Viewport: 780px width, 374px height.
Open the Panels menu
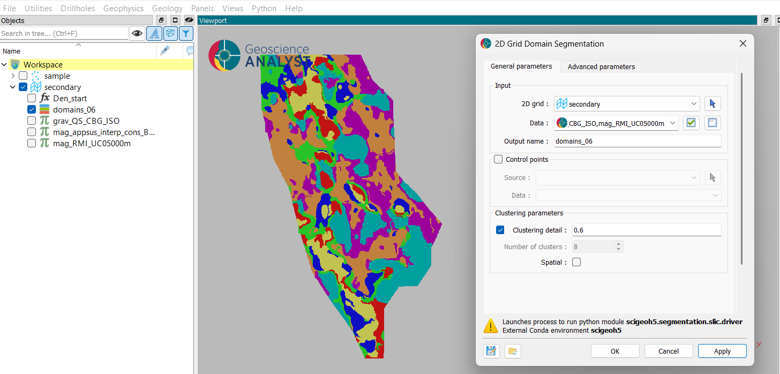pyautogui.click(x=202, y=8)
